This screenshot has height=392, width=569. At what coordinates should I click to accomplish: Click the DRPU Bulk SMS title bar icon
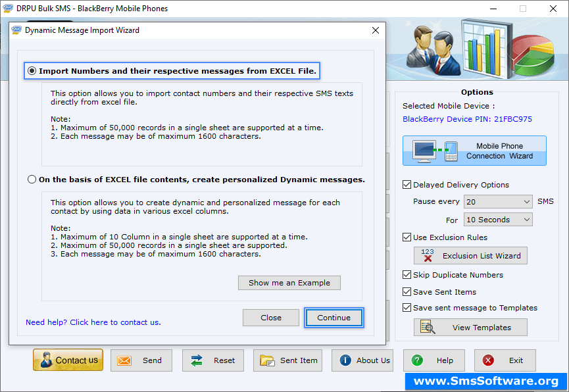[x=8, y=8]
